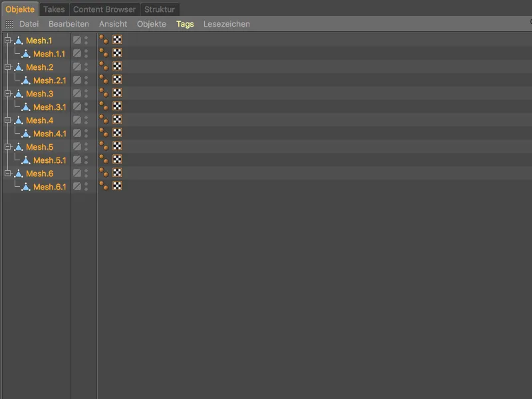Toggle visibility dots for Mesh.5.1

tap(86, 160)
